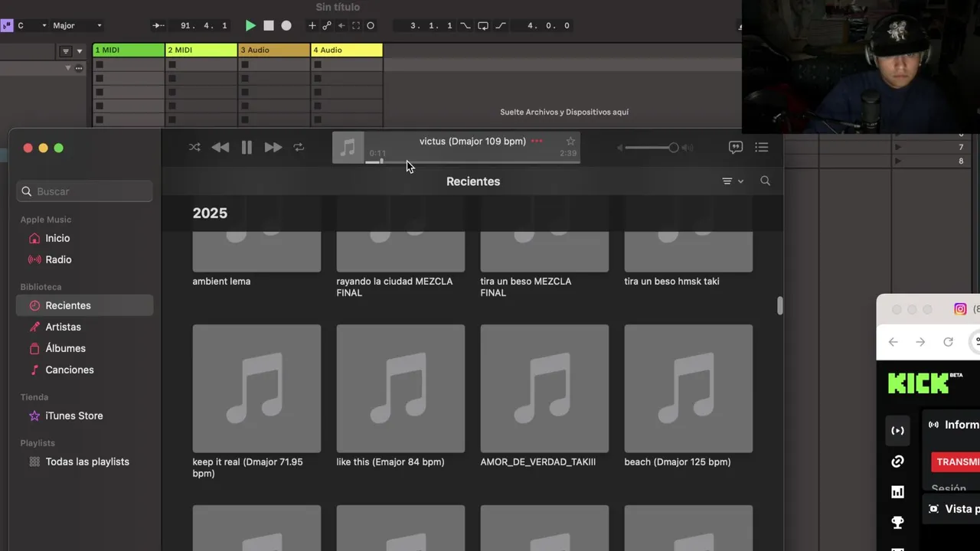
Task: Toggle shuffle in the Music player
Action: click(x=194, y=147)
